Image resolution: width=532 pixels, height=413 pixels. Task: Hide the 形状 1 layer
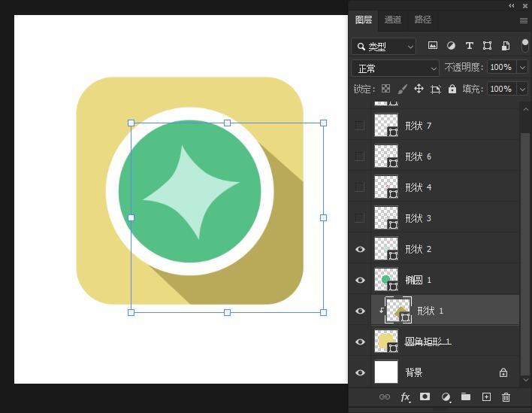coord(360,311)
